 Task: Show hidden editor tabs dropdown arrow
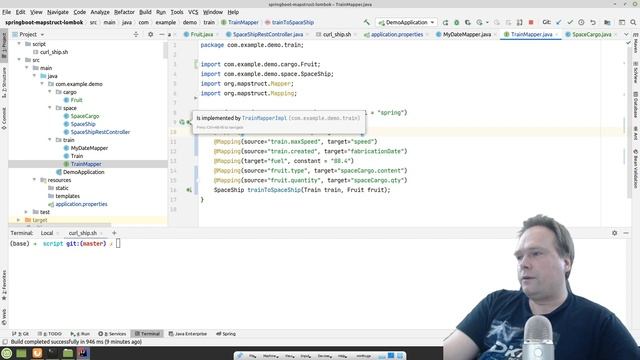(626, 35)
